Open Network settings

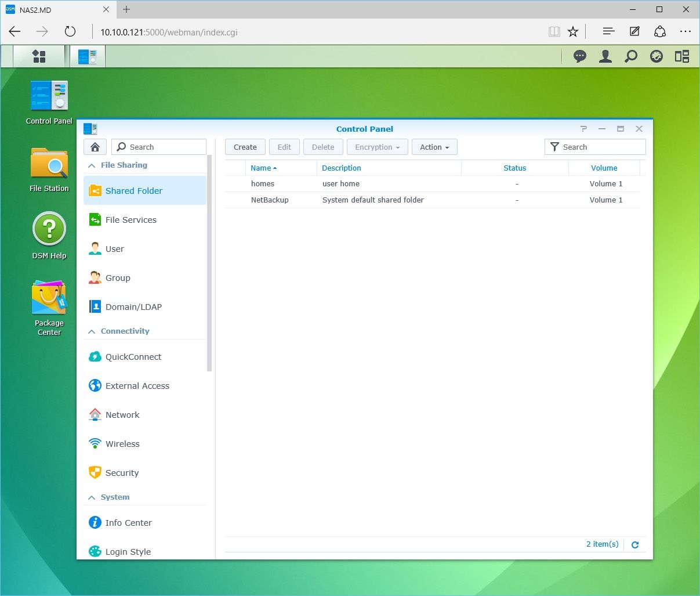pos(145,414)
